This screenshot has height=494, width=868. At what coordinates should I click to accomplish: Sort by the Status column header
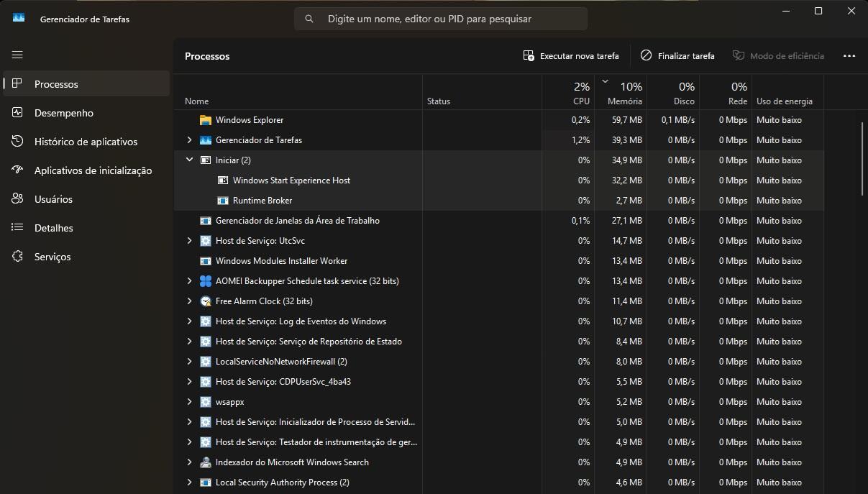click(482, 92)
